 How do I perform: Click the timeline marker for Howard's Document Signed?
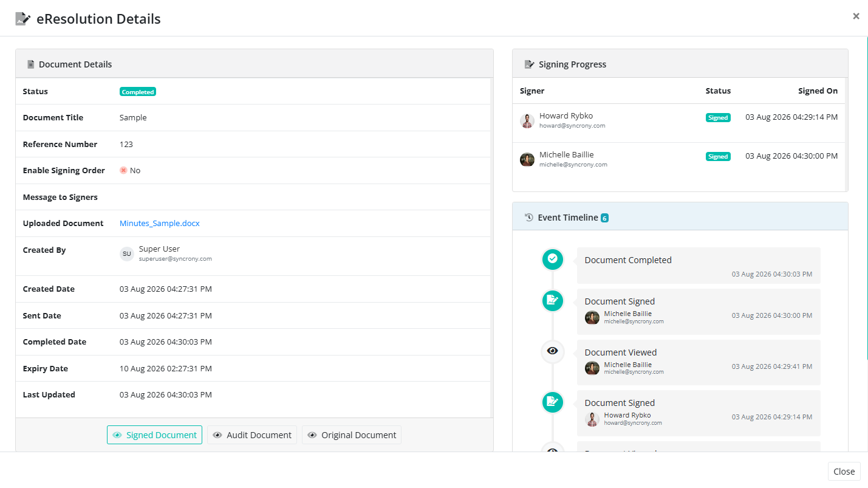552,402
